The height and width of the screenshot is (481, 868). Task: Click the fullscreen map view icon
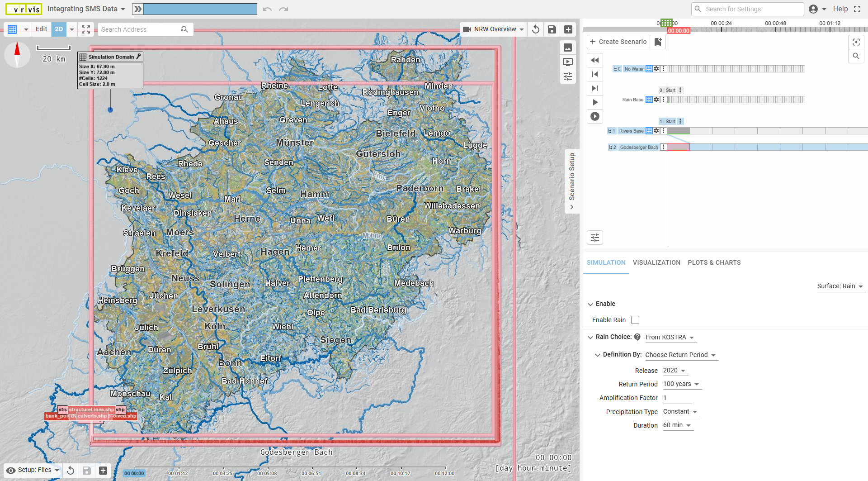point(86,29)
